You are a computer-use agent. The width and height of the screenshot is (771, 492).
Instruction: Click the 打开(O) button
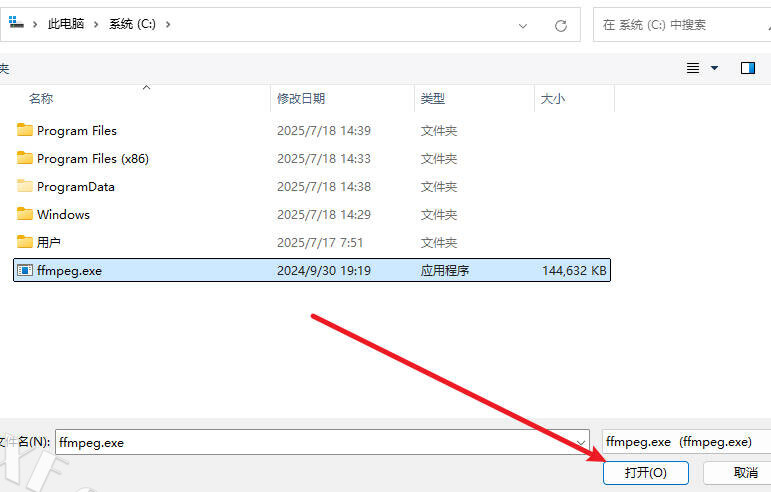(x=646, y=473)
